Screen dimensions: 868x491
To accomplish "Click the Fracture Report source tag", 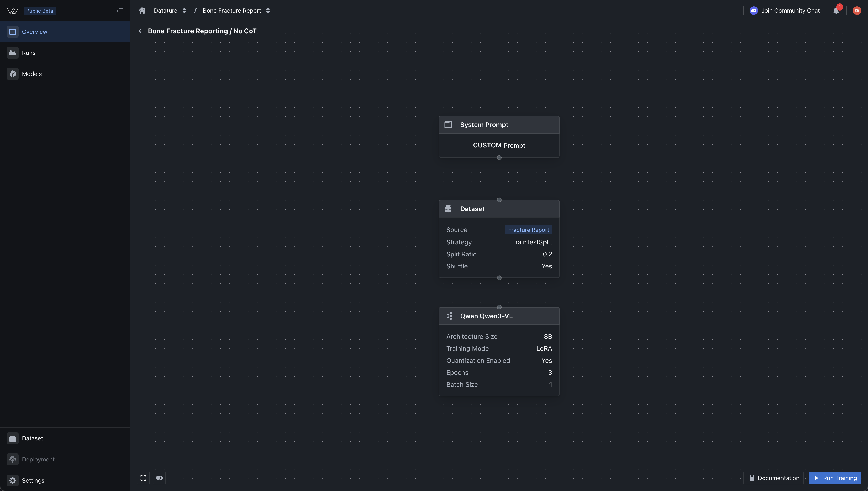I will pos(529,230).
